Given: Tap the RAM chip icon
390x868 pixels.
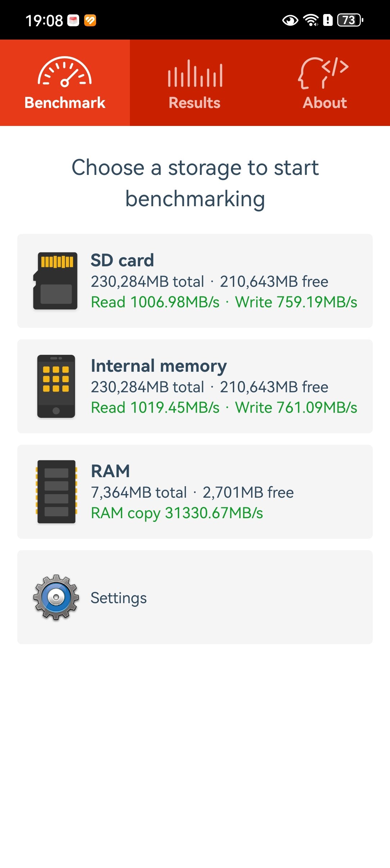Looking at the screenshot, I should [x=56, y=492].
